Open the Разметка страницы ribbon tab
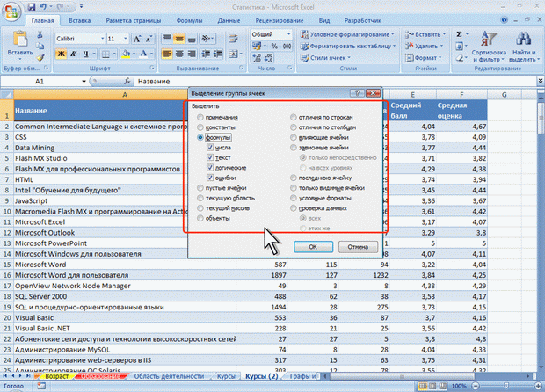The height and width of the screenshot is (392, 545). click(x=133, y=20)
